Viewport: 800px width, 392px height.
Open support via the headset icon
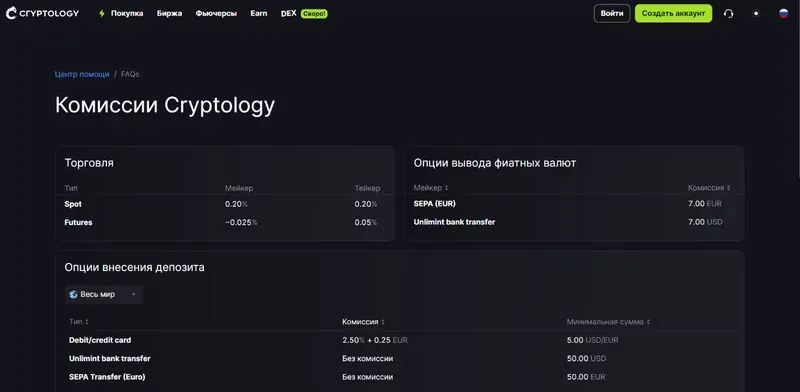[x=729, y=14]
